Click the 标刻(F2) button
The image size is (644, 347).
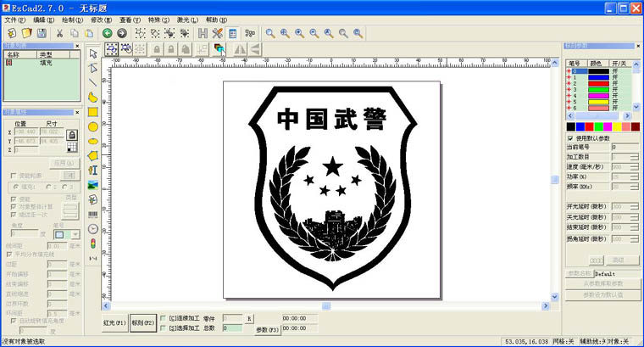tap(143, 323)
